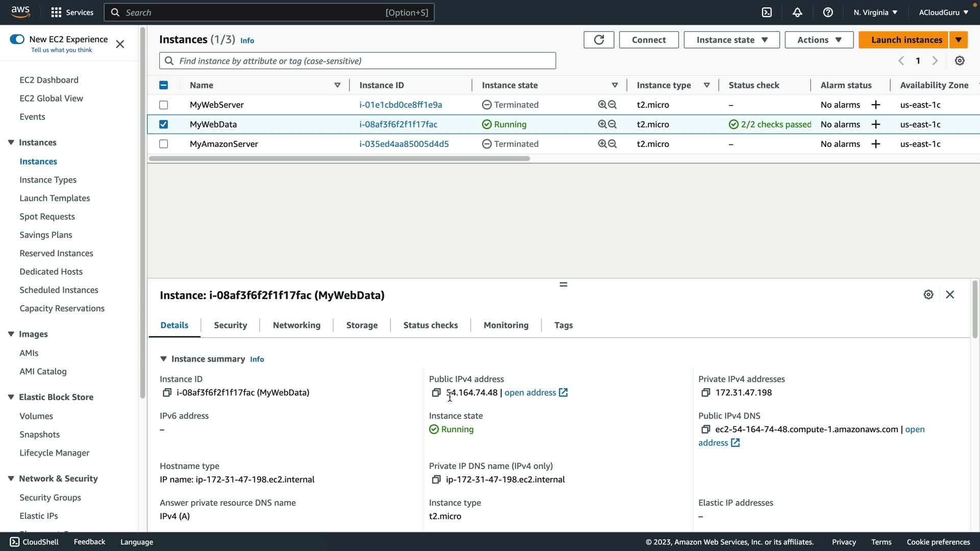The width and height of the screenshot is (980, 551).
Task: Click the help question mark icon
Action: point(828,12)
